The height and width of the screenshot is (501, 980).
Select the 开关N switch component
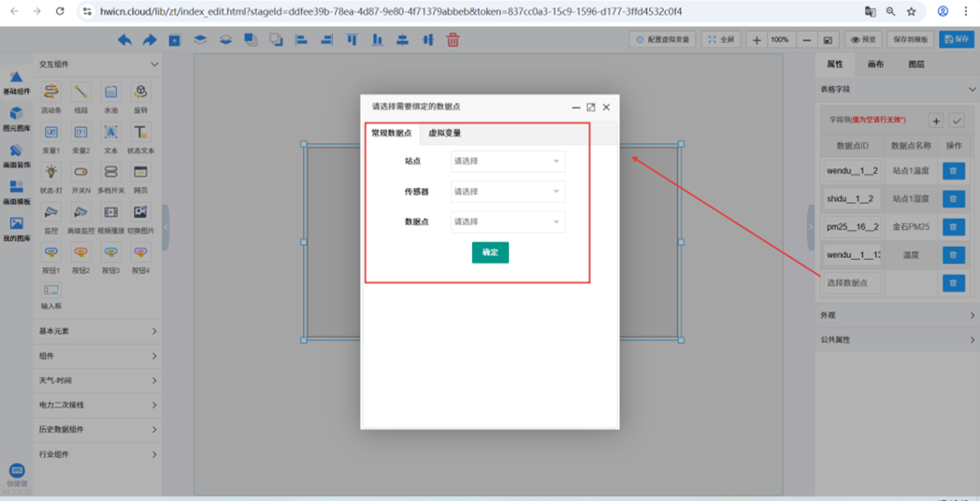[x=80, y=172]
